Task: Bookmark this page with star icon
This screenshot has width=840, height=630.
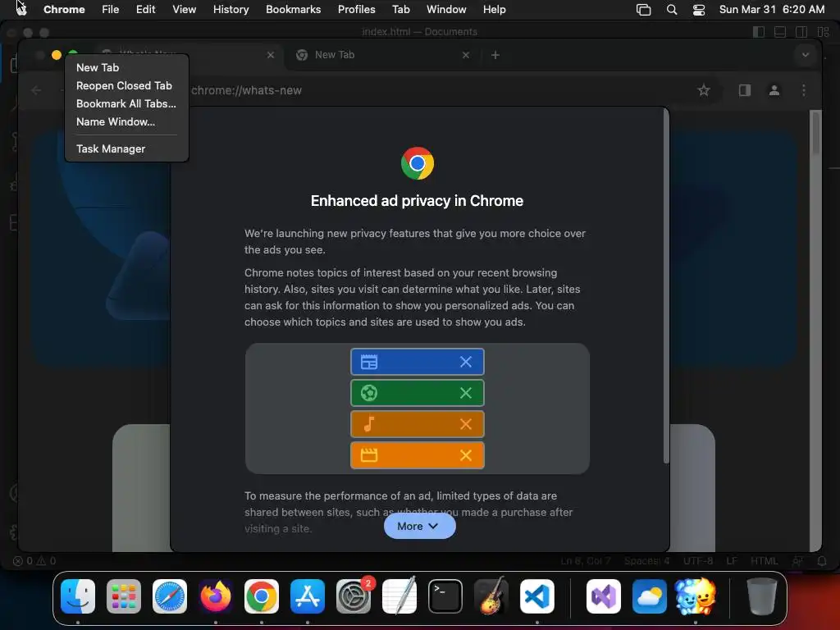Action: [x=703, y=90]
